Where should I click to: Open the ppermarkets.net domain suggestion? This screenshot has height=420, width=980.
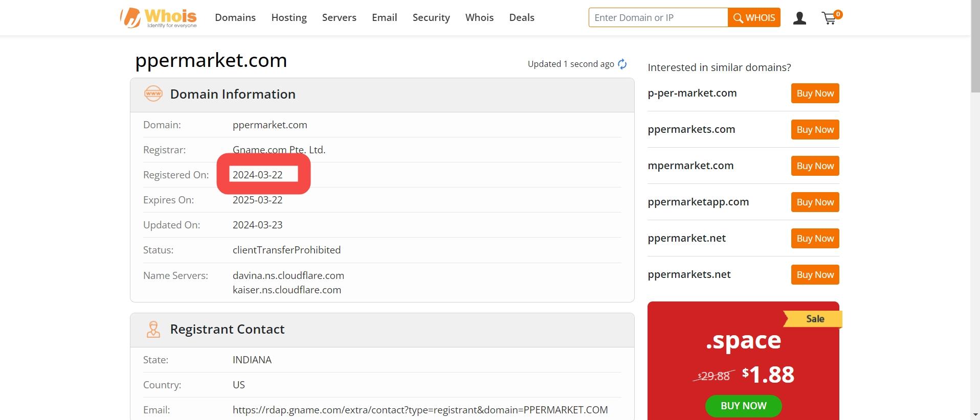(x=689, y=274)
